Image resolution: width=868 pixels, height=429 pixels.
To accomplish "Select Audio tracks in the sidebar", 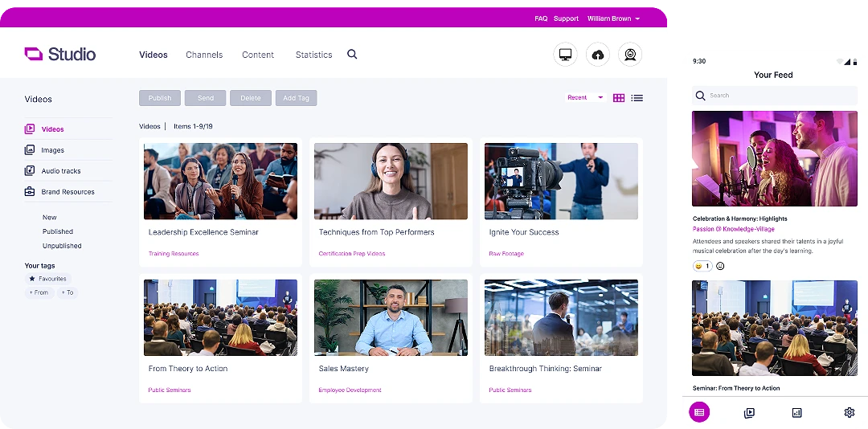I will coord(61,171).
